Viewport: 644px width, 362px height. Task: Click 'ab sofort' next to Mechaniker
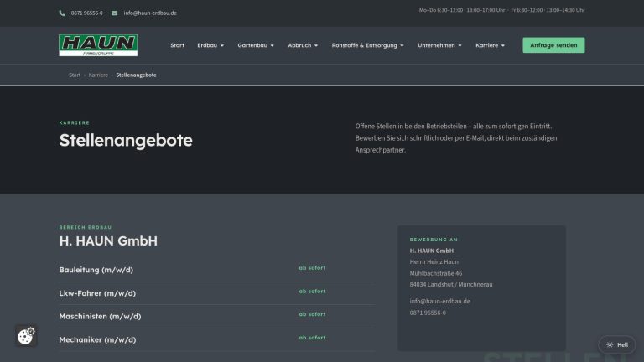312,338
